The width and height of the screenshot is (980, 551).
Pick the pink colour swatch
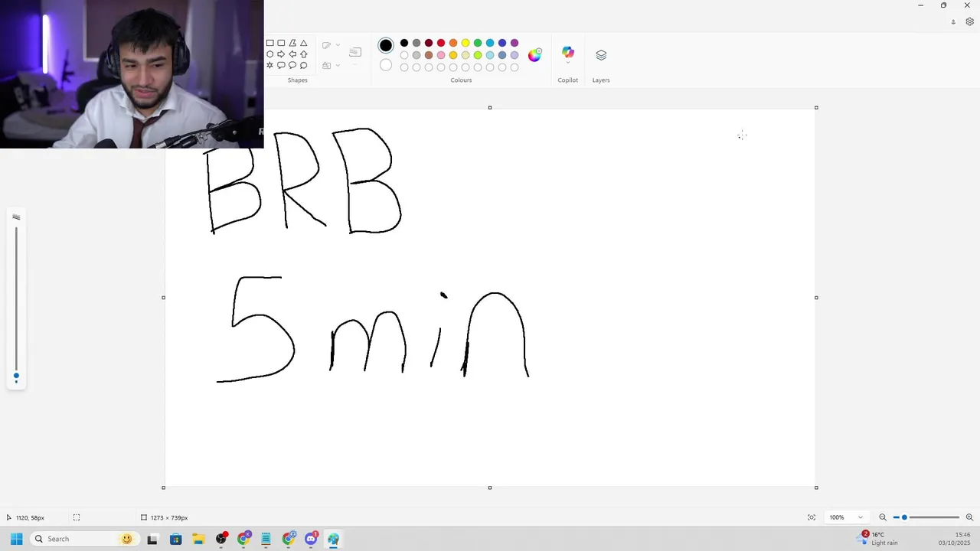pos(441,55)
